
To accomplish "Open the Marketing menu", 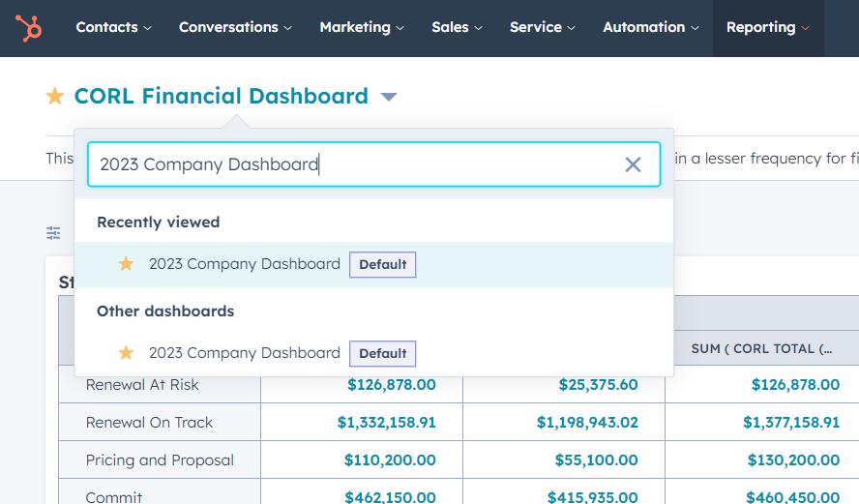I will [x=362, y=28].
